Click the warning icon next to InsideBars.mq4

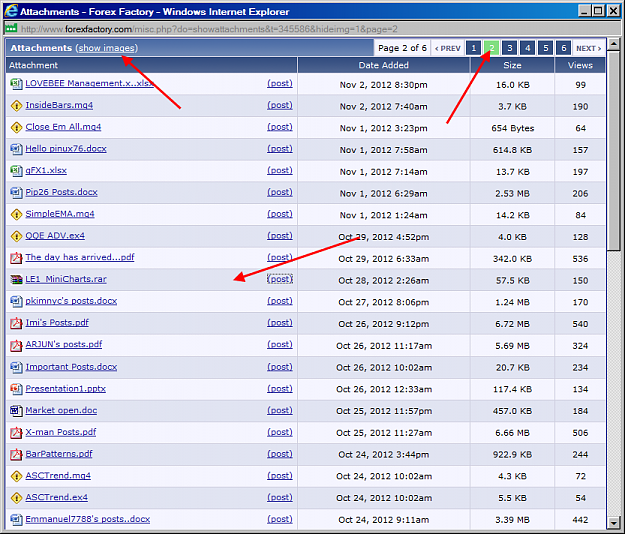16,106
